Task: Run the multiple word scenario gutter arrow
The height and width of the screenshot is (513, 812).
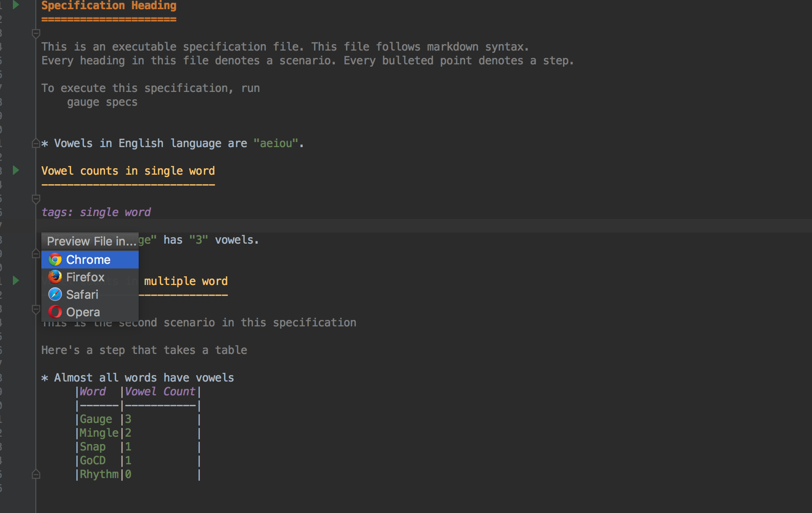Action: pyautogui.click(x=16, y=280)
